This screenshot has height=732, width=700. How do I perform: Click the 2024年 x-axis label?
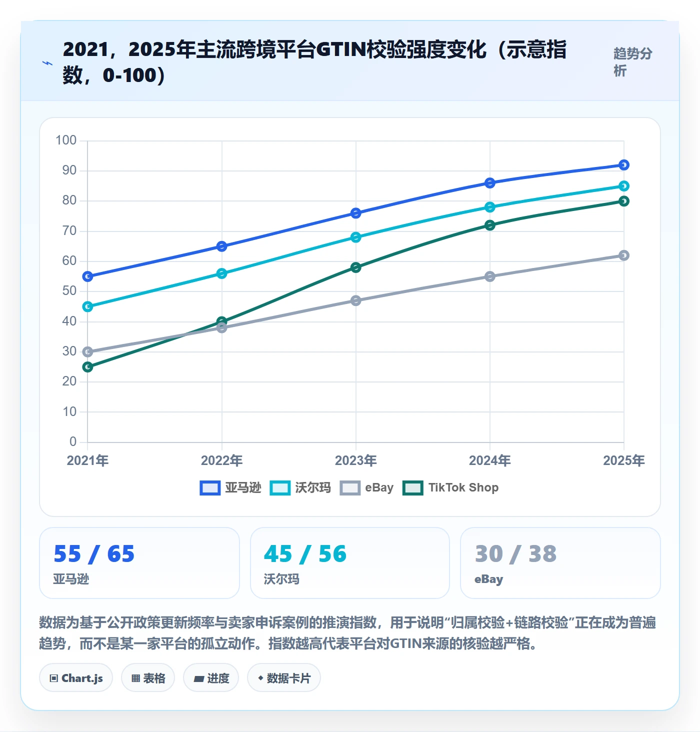(490, 460)
